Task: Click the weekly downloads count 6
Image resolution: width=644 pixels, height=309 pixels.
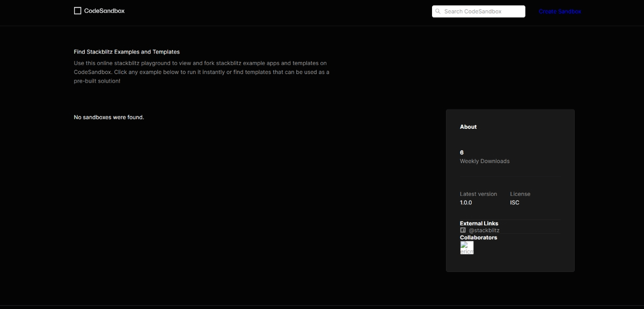Action: 462,152
